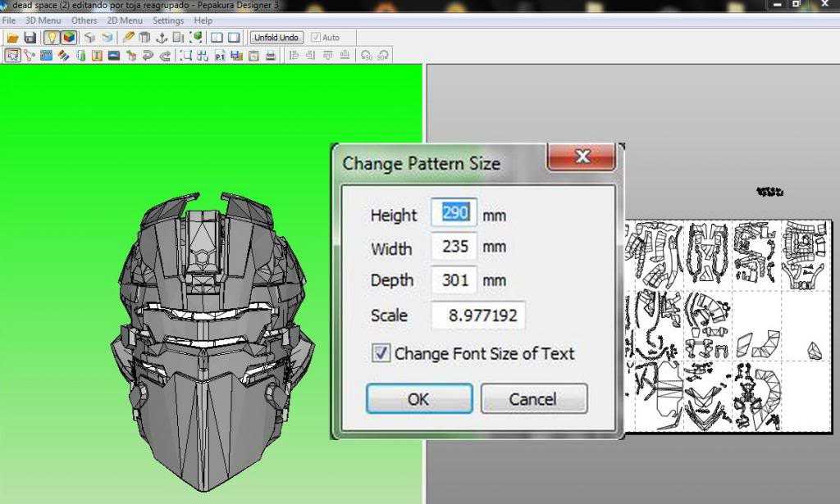The width and height of the screenshot is (840, 504).
Task: Click the grey cube view icon
Action: point(89,38)
